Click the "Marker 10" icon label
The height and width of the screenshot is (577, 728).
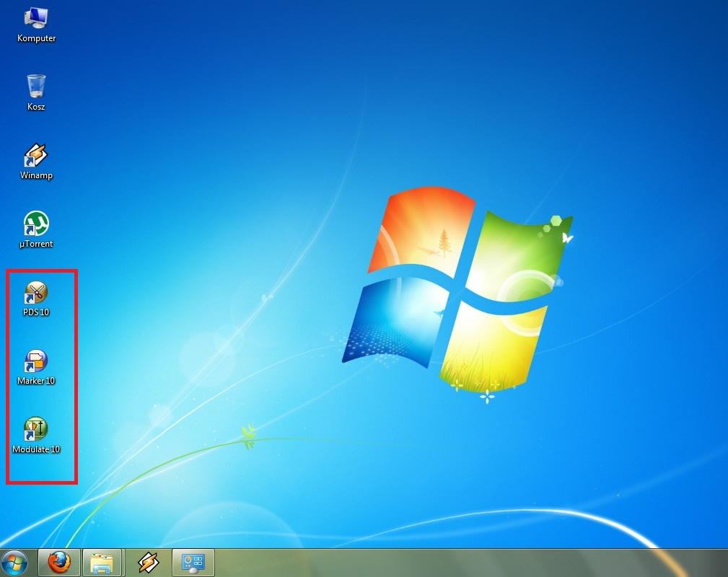(x=36, y=381)
